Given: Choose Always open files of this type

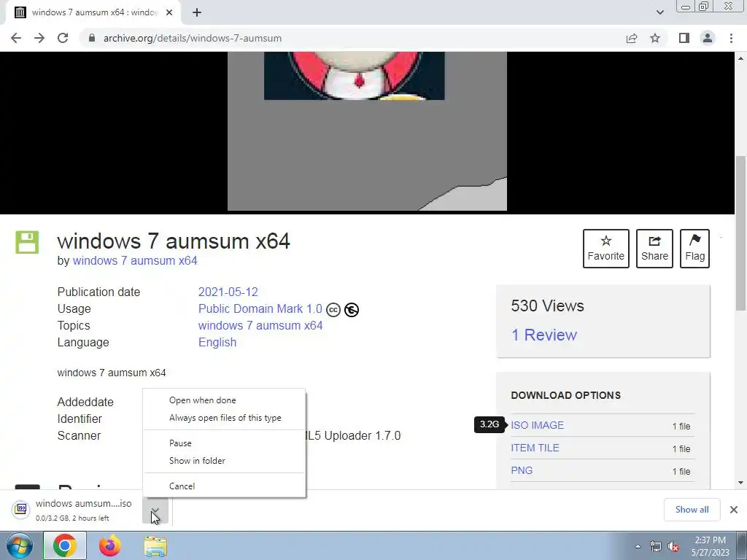Looking at the screenshot, I should pos(224,418).
